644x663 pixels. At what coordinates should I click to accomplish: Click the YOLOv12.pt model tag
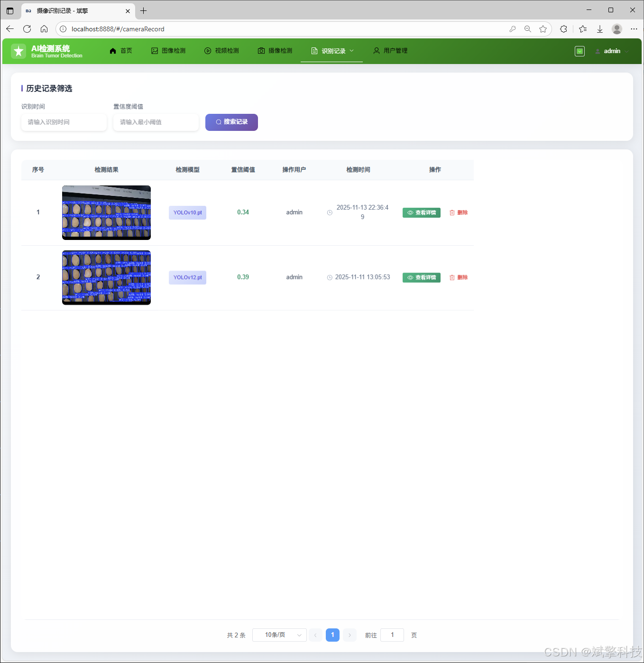pos(187,277)
